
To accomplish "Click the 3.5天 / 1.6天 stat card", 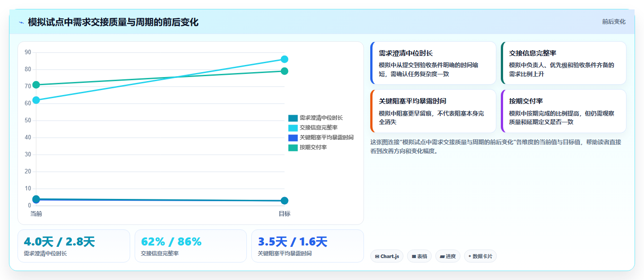I will pos(307,246).
